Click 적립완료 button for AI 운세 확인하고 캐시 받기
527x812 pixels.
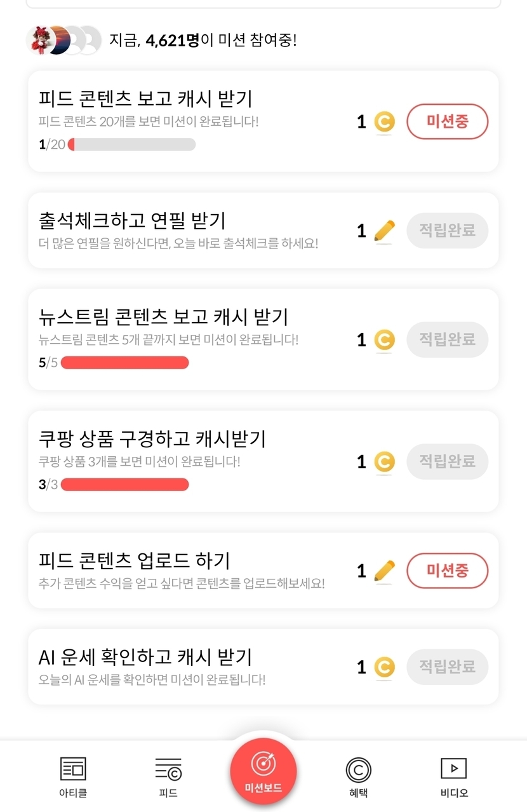pyautogui.click(x=447, y=667)
